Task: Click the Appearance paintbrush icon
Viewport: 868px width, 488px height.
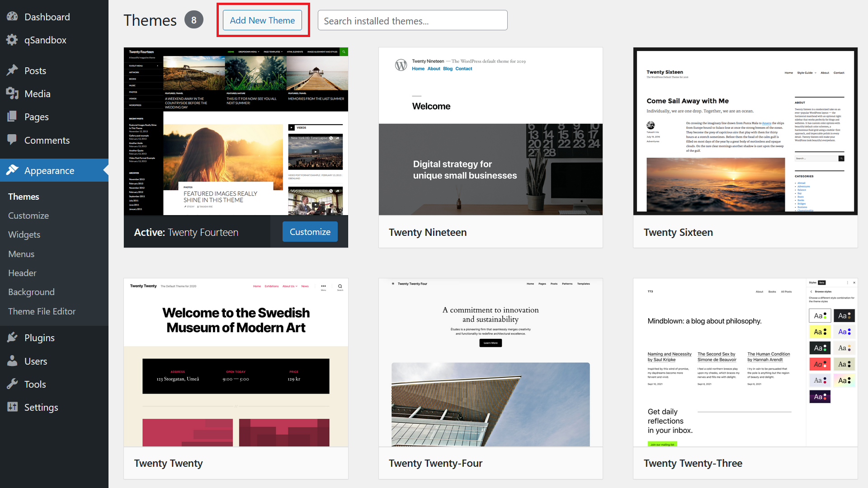Action: [x=12, y=170]
